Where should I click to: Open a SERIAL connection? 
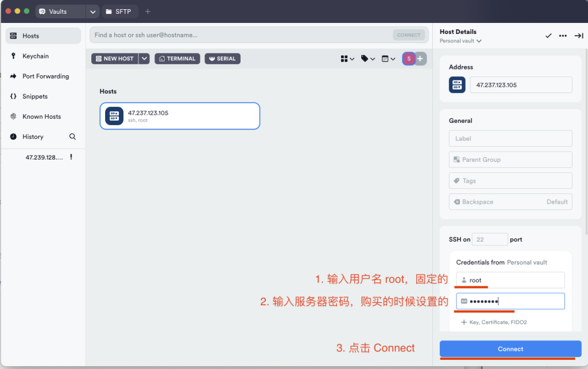click(222, 59)
